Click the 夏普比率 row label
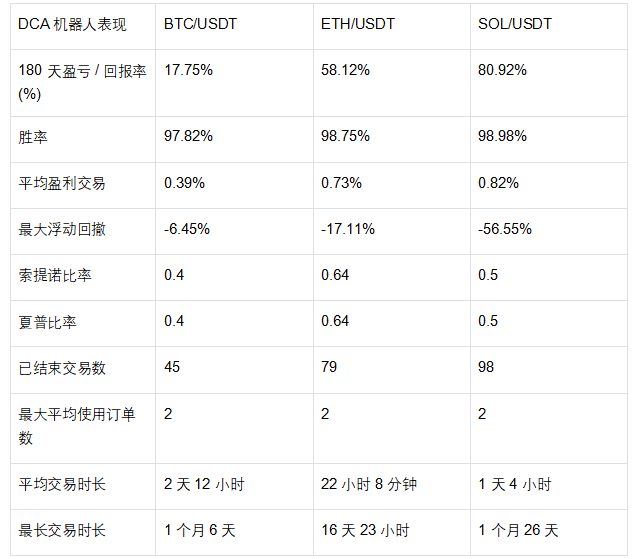The image size is (633, 559). tap(48, 321)
